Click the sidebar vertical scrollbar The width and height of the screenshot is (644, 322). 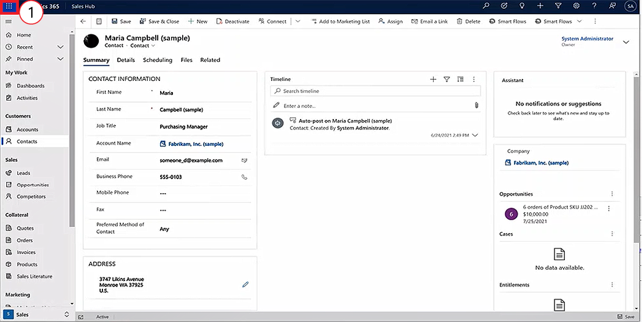pyautogui.click(x=72, y=131)
